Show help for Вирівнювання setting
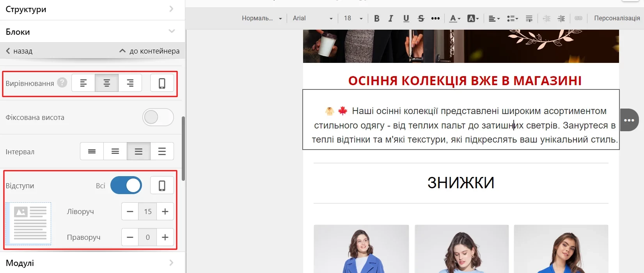Image resolution: width=644 pixels, height=273 pixels. tap(62, 82)
